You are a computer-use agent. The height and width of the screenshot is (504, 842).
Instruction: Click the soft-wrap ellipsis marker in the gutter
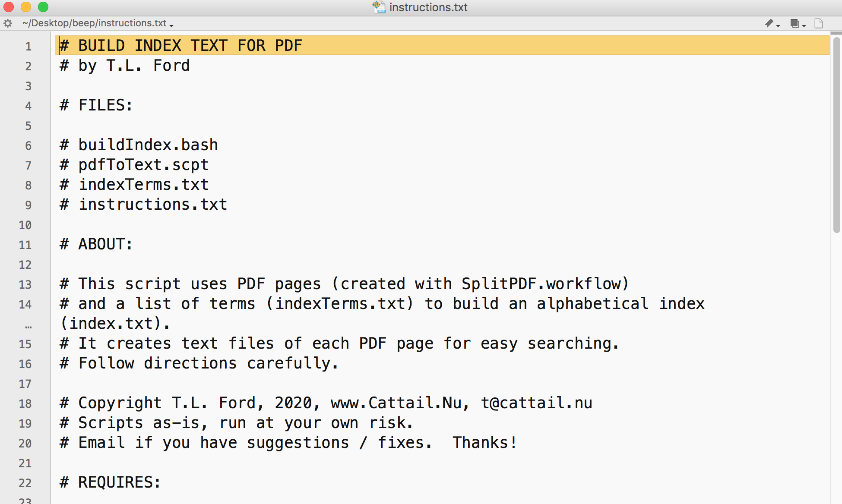point(28,327)
